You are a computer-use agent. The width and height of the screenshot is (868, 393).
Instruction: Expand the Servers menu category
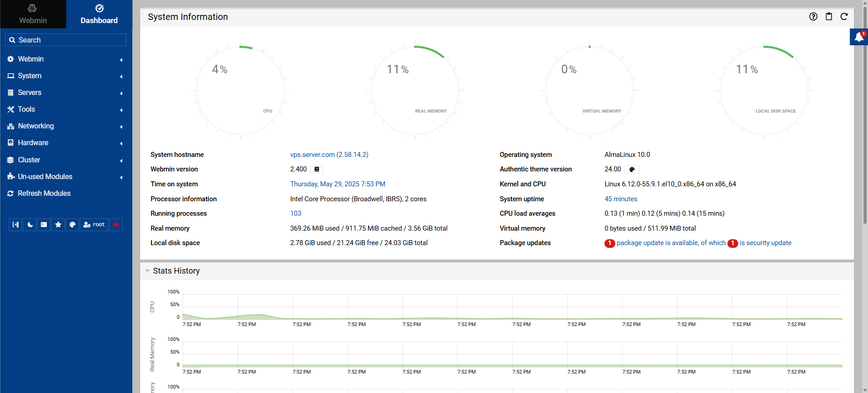(66, 93)
